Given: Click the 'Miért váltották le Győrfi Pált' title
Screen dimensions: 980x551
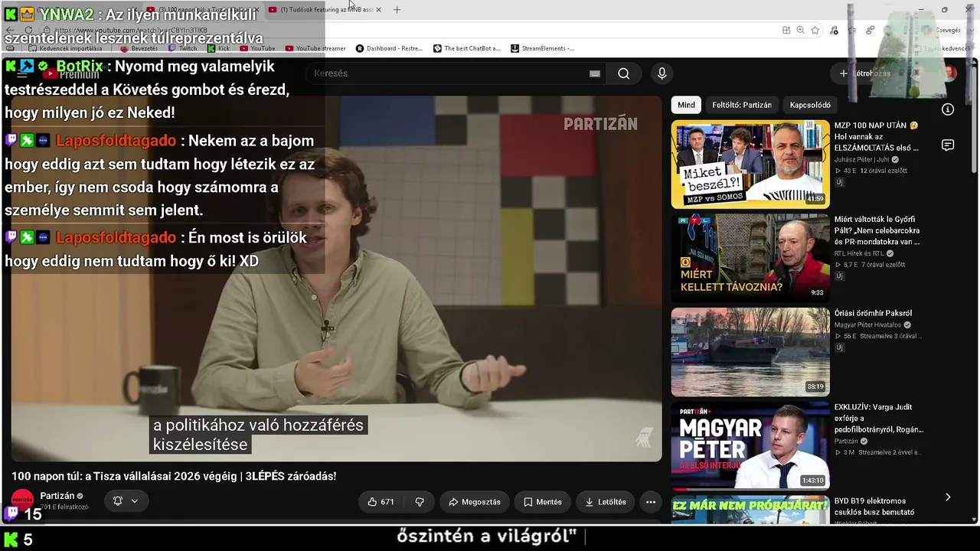Looking at the screenshot, I should point(877,230).
